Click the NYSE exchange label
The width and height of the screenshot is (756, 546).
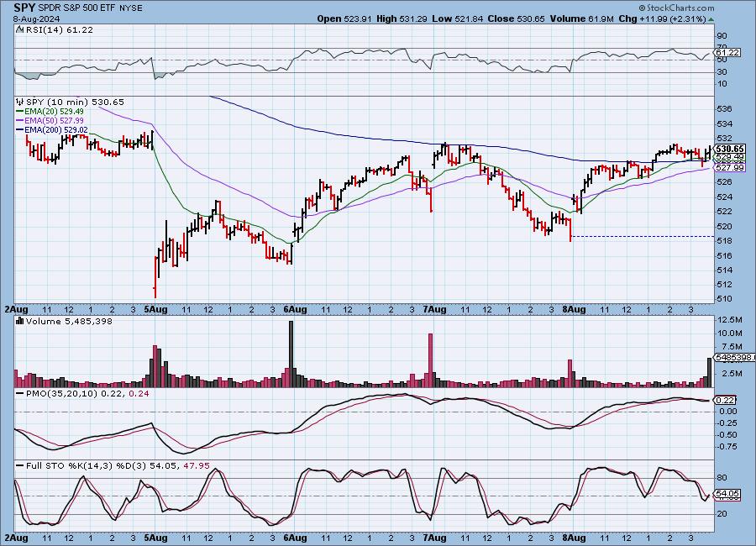131,8
